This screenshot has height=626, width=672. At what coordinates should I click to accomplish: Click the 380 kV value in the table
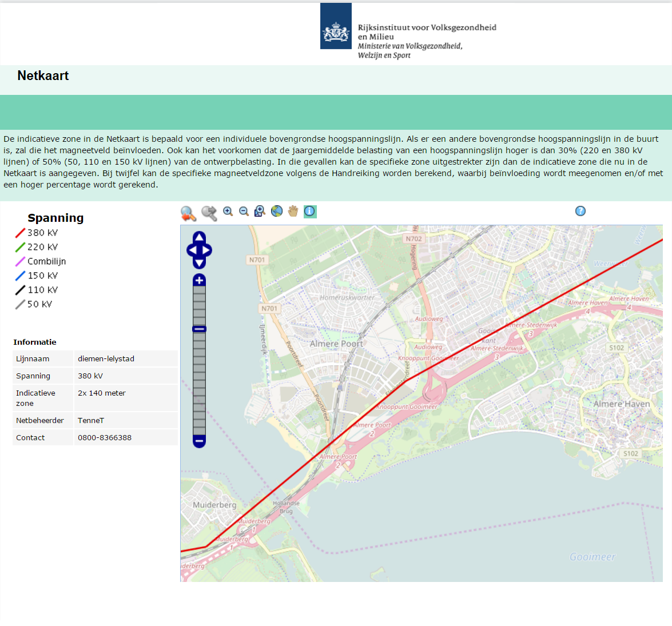pyautogui.click(x=90, y=376)
